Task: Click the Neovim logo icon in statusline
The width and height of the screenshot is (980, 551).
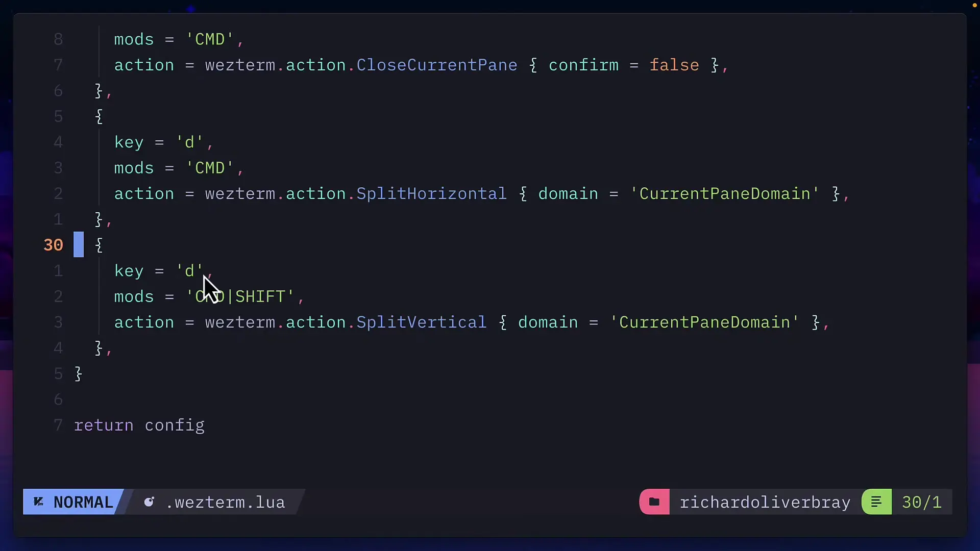Action: [x=39, y=502]
